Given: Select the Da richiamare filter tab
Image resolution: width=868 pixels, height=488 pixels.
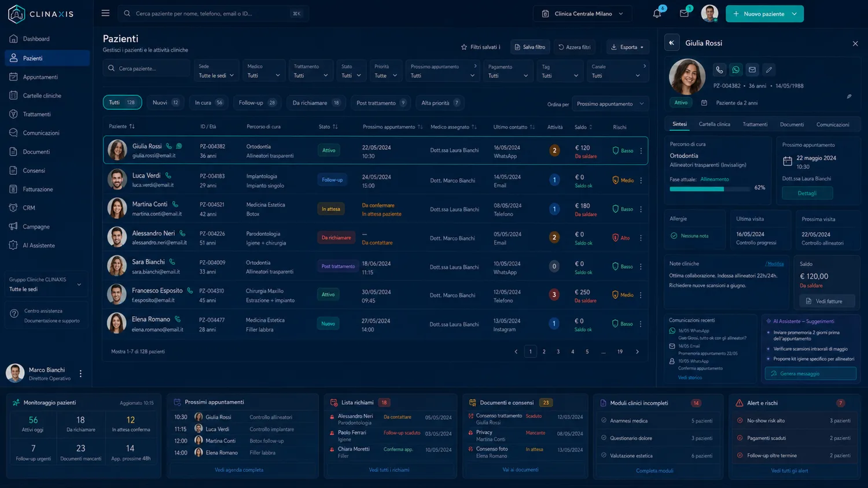Looking at the screenshot, I should [x=316, y=102].
